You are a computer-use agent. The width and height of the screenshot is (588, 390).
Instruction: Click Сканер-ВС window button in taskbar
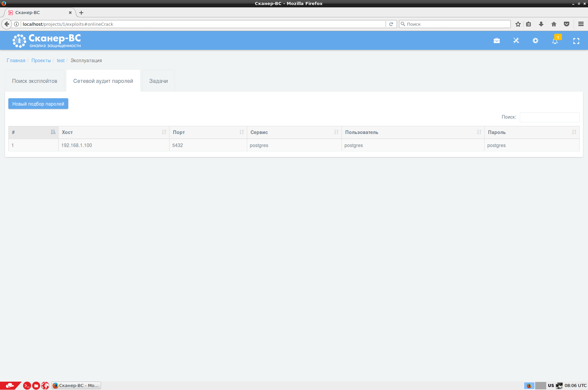pos(76,386)
